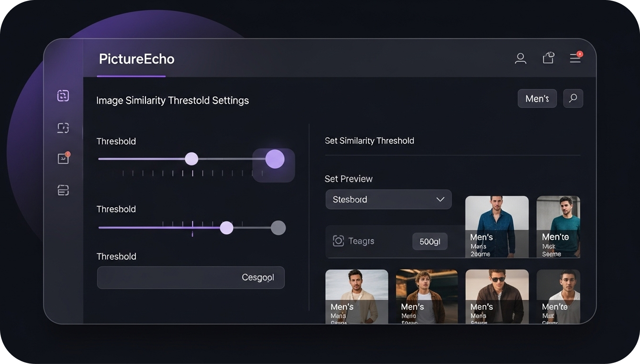Open the image swap tool in the sidebar

tap(63, 128)
